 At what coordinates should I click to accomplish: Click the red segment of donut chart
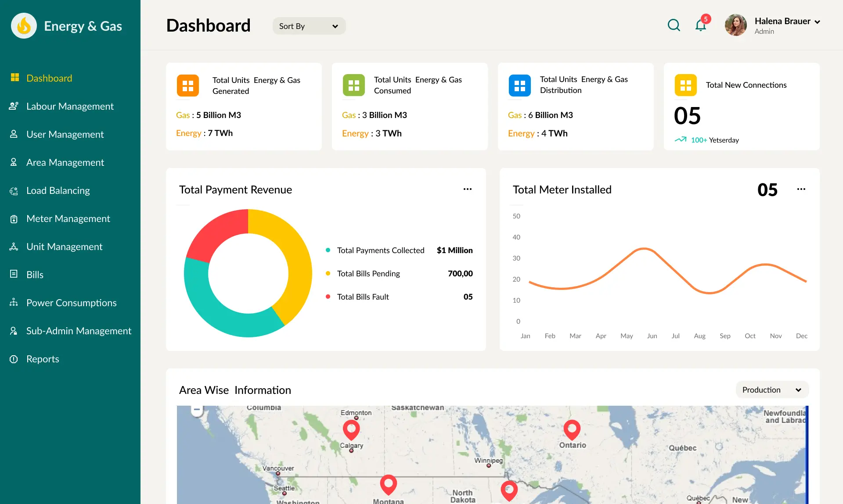(x=216, y=232)
